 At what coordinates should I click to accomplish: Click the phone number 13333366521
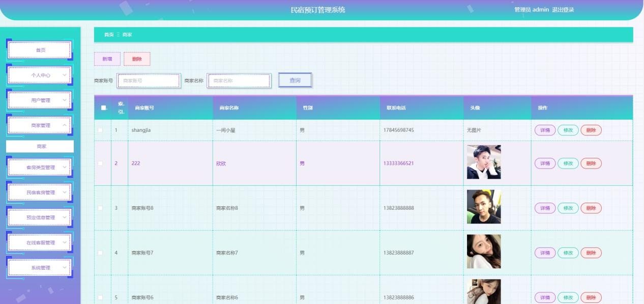coord(399,163)
